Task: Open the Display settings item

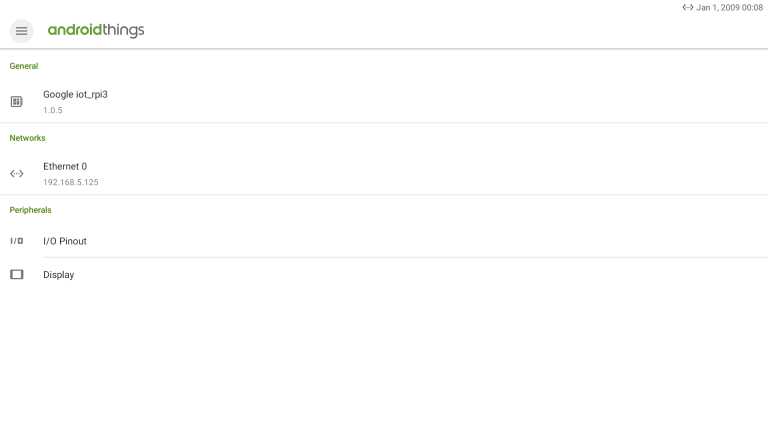Action: 384,274
